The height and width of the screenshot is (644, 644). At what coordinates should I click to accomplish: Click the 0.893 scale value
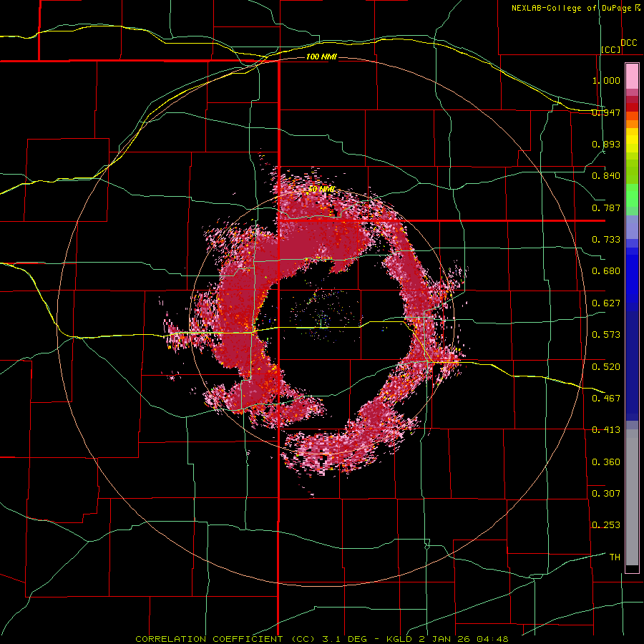coord(606,144)
